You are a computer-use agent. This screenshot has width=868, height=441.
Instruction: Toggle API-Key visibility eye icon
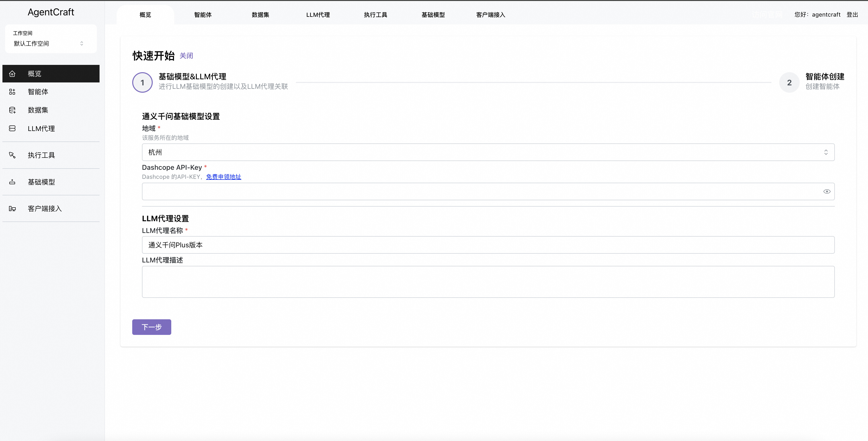click(x=827, y=191)
